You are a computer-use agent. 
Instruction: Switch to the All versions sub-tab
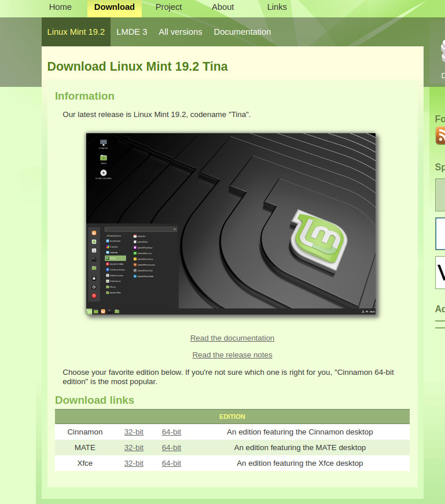coord(181,32)
